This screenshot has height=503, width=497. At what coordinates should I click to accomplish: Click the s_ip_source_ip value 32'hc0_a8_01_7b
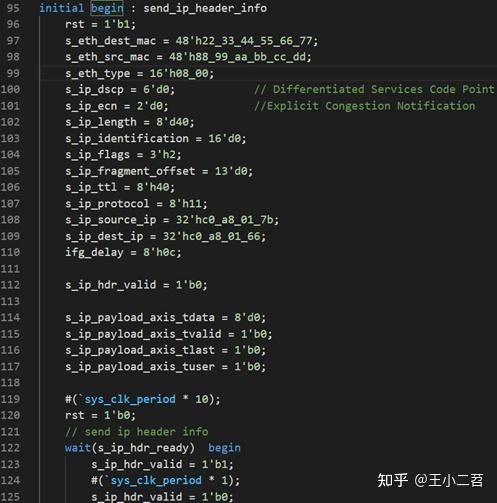coord(225,220)
